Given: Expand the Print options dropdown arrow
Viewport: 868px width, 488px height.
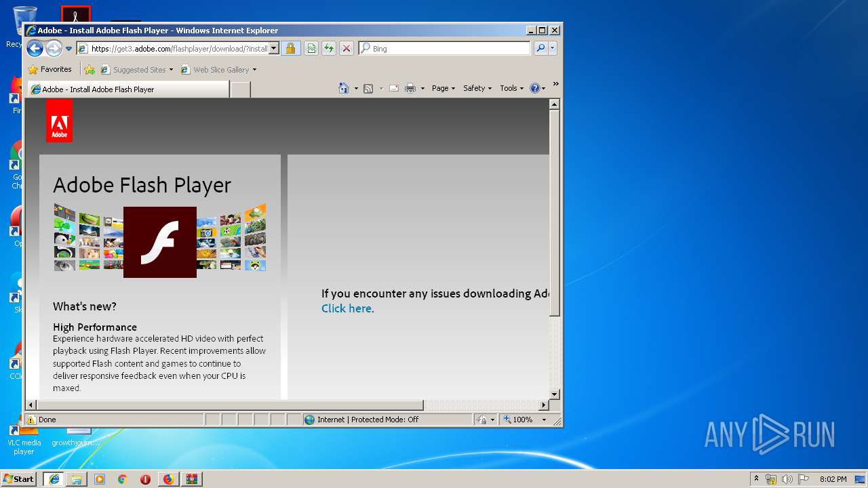Looking at the screenshot, I should tap(422, 89).
